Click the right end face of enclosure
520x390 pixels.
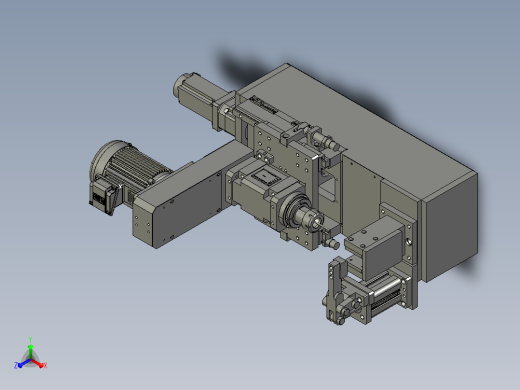pos(450,228)
